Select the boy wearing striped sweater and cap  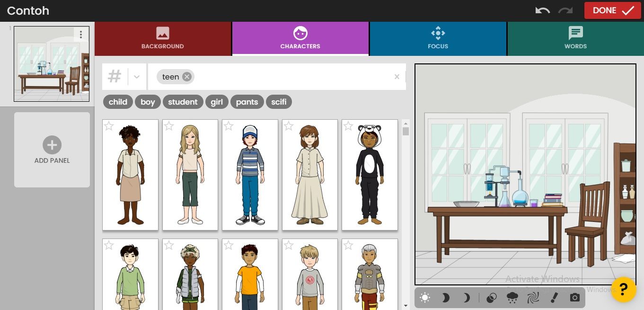pos(250,175)
